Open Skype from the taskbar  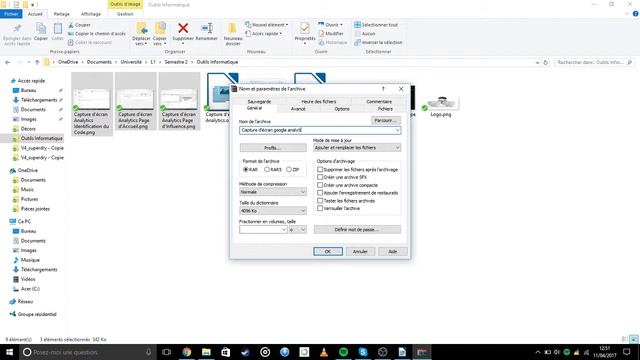363,352
